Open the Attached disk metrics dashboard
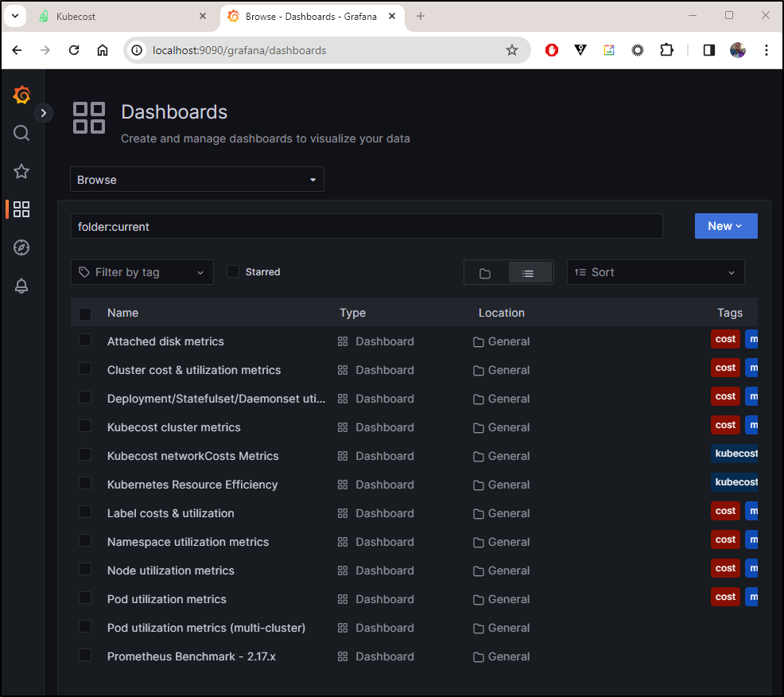 point(165,341)
